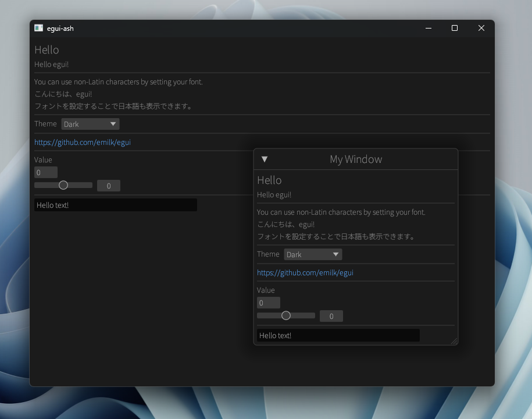This screenshot has height=419, width=532.
Task: Click the Value slider handle in the main panel
Action: [x=63, y=185]
